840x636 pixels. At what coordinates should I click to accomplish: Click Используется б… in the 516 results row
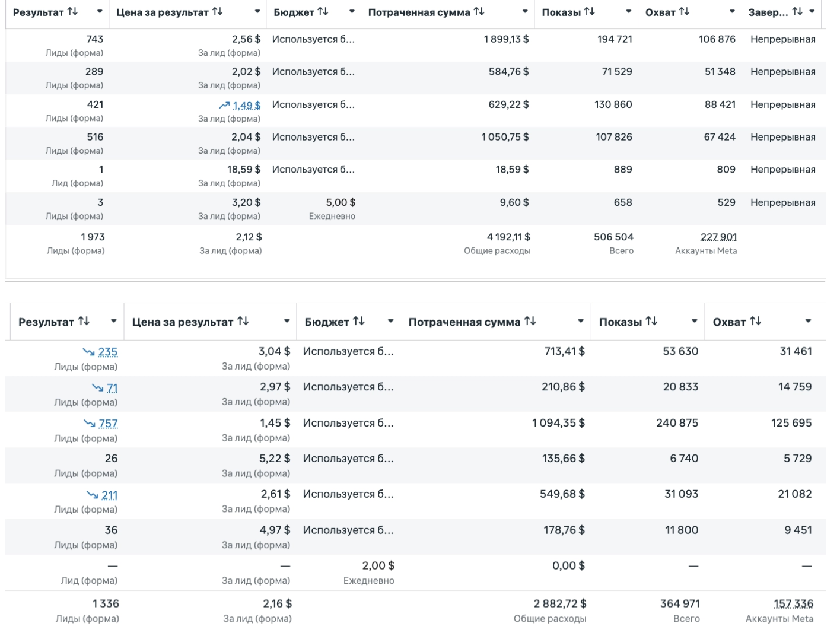(313, 137)
